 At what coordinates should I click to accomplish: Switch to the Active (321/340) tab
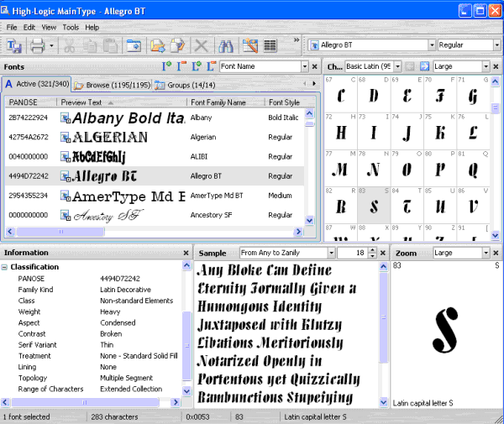coord(37,84)
